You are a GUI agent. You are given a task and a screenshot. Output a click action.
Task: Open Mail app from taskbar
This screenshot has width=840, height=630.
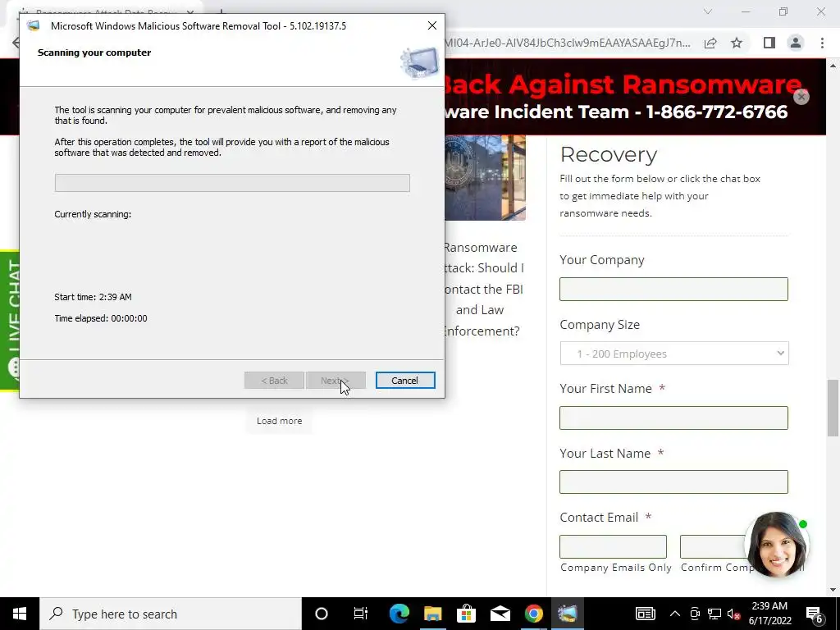(x=500, y=614)
